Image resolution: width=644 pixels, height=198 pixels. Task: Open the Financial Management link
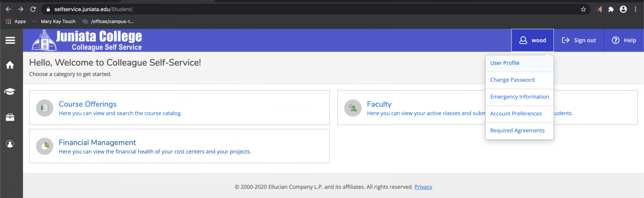(x=97, y=142)
